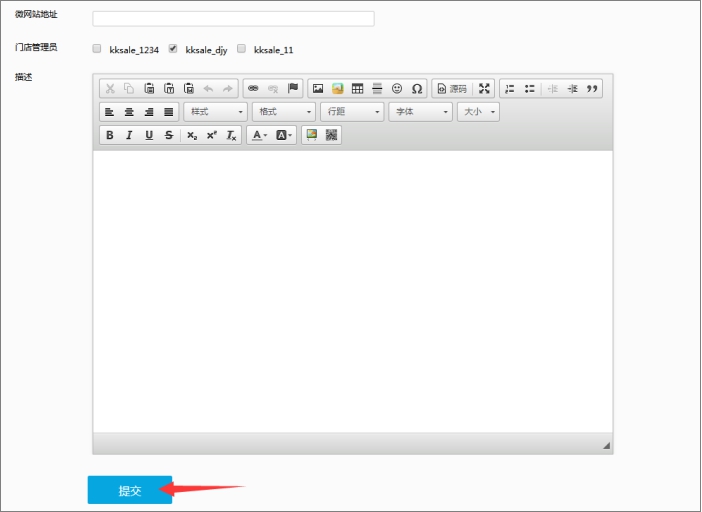Open the 大小 font size dropdown
The width and height of the screenshot is (702, 512).
478,112
